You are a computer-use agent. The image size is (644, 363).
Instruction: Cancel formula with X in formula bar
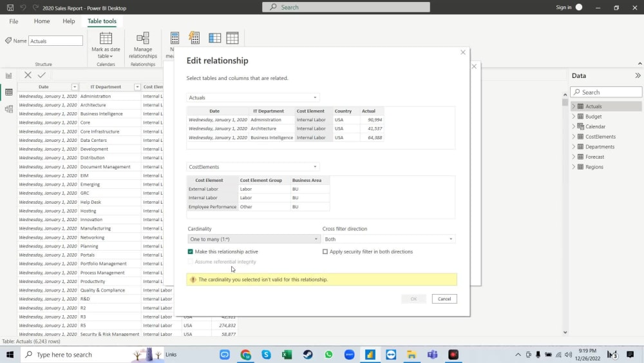coord(28,75)
